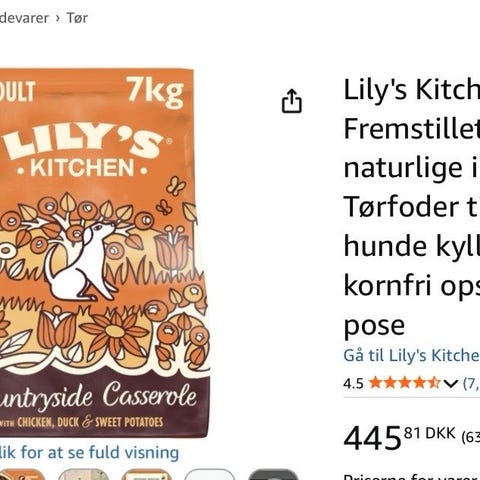This screenshot has width=480, height=480.
Task: Open the 'devarer' breadcrumb link
Action: [24, 18]
